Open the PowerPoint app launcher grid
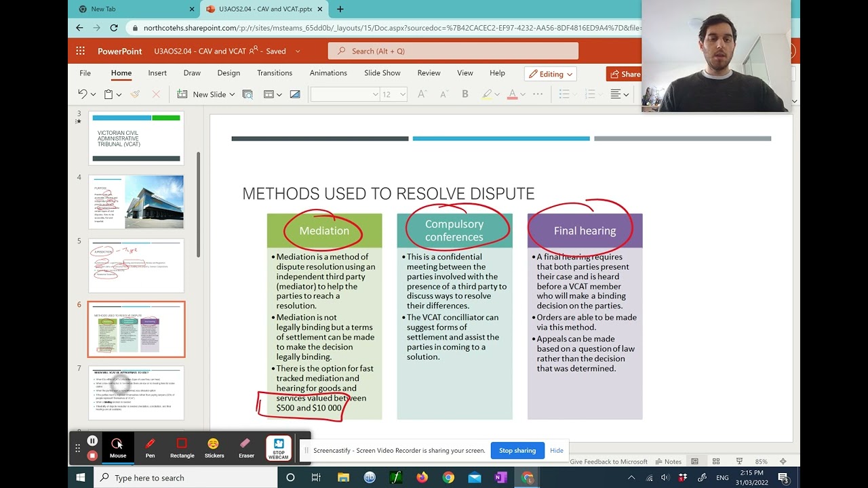Screen dimensions: 868x488 [x=81, y=51]
